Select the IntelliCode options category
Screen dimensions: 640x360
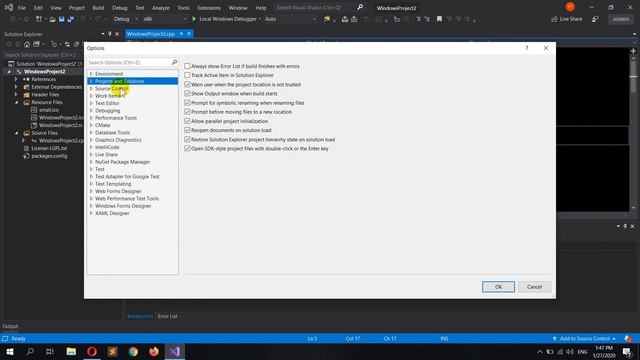[107, 147]
